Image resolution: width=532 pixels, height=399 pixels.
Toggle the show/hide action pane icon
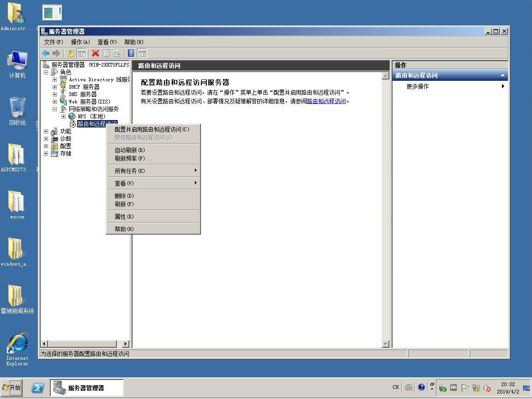pos(142,53)
